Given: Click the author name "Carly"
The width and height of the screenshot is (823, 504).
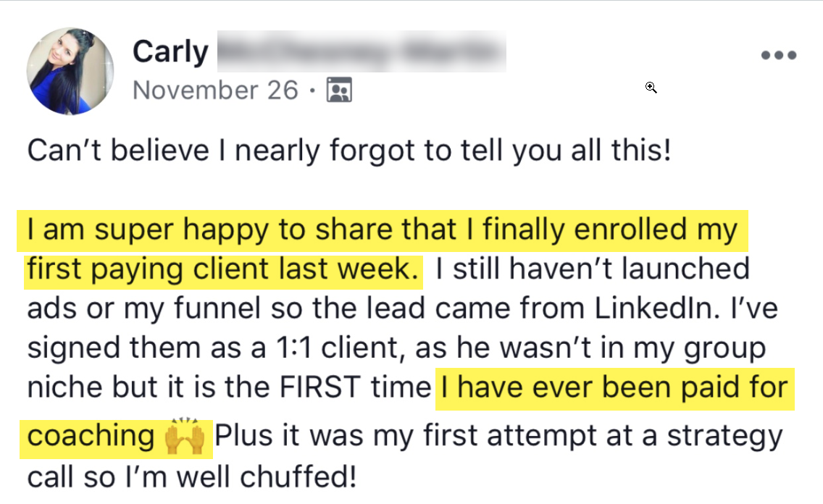Looking at the screenshot, I should tap(170, 52).
